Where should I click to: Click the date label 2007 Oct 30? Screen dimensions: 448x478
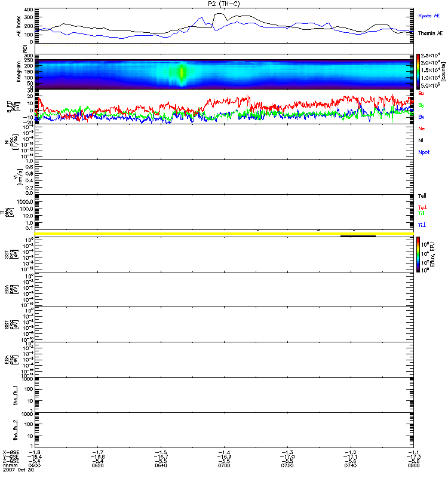[19, 470]
